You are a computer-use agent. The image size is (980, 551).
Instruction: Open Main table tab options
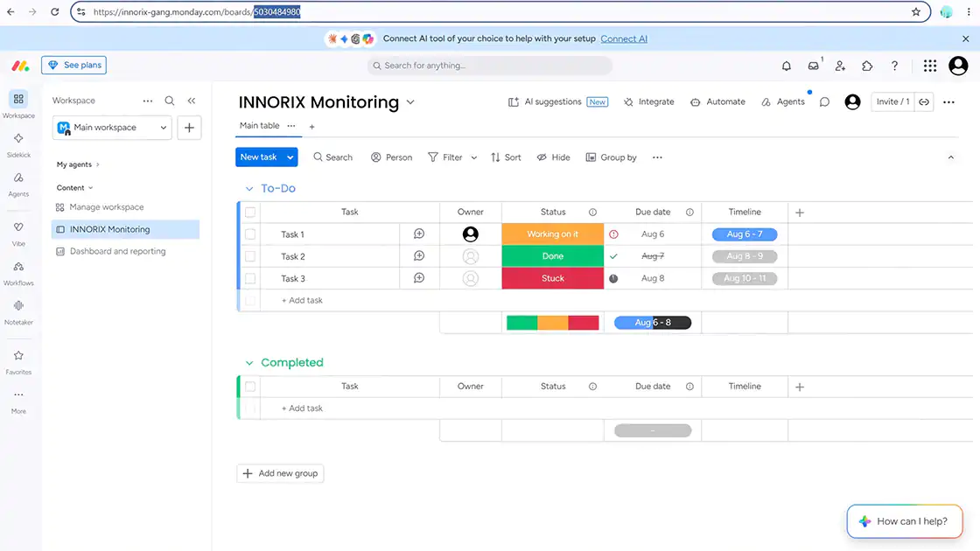(x=291, y=126)
